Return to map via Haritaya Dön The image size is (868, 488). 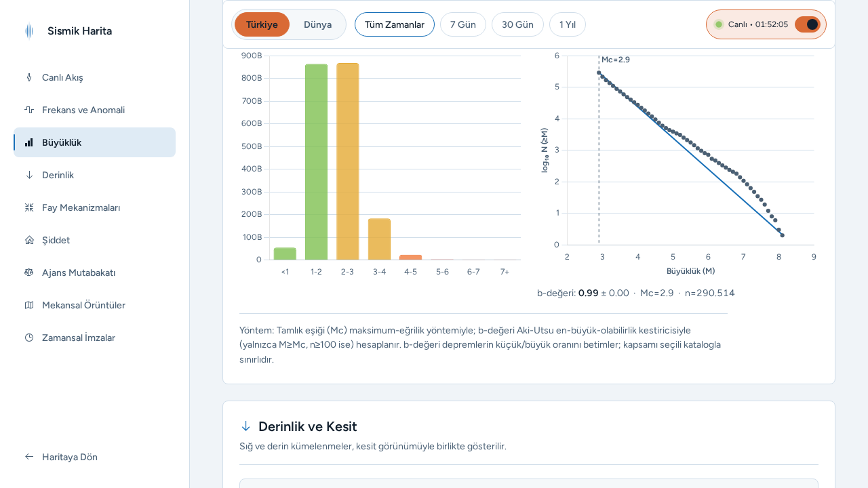point(95,457)
